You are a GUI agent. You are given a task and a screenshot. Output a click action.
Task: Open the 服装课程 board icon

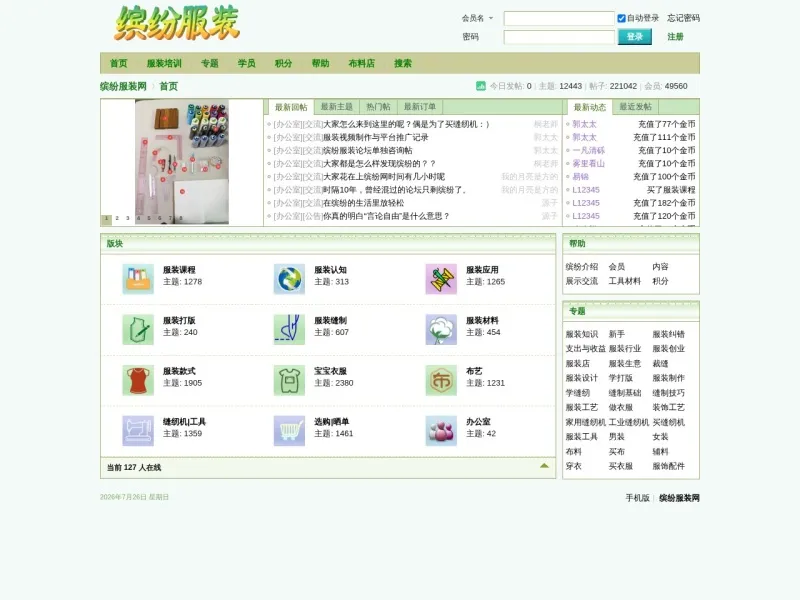tap(138, 279)
